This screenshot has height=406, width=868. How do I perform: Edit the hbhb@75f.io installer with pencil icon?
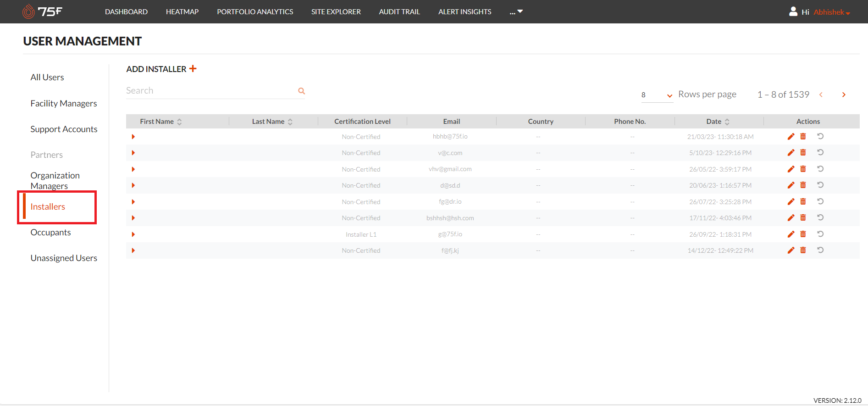coord(791,137)
